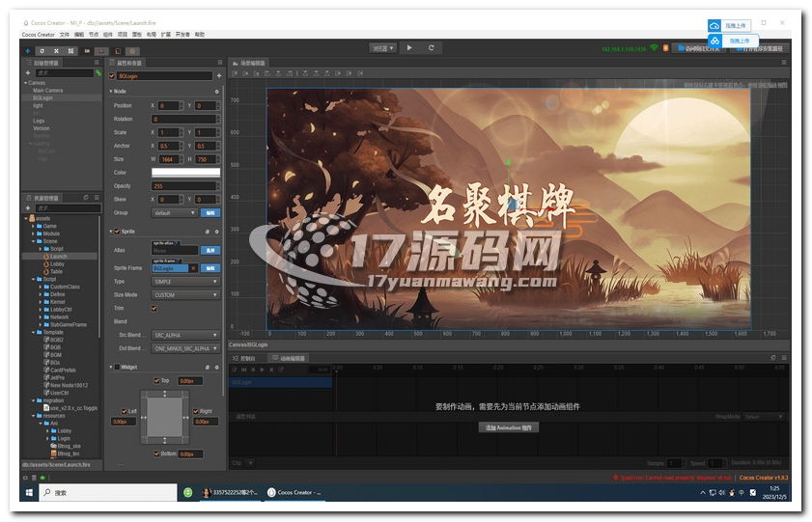Open properties inspector panel menu icon
This screenshot has height=522, width=812.
pyautogui.click(x=219, y=62)
